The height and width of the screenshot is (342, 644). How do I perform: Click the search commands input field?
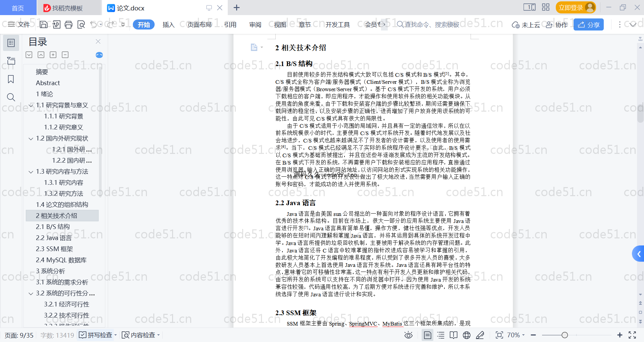432,24
